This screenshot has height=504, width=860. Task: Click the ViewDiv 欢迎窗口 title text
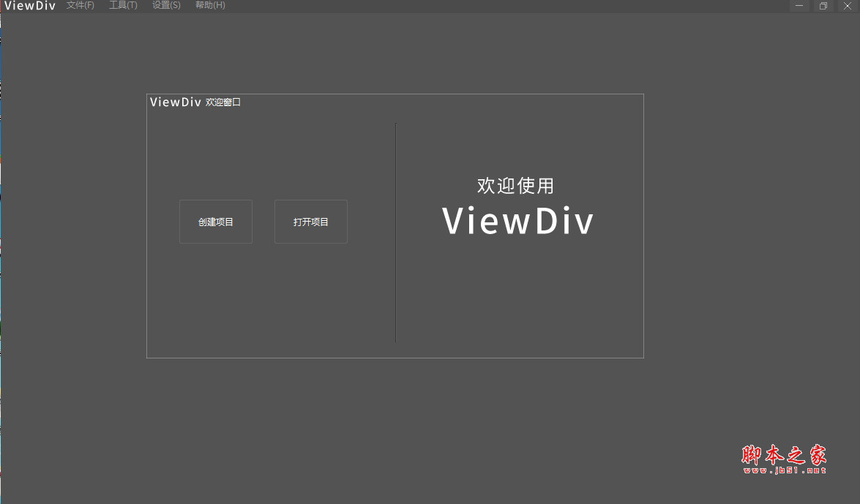[x=195, y=102]
